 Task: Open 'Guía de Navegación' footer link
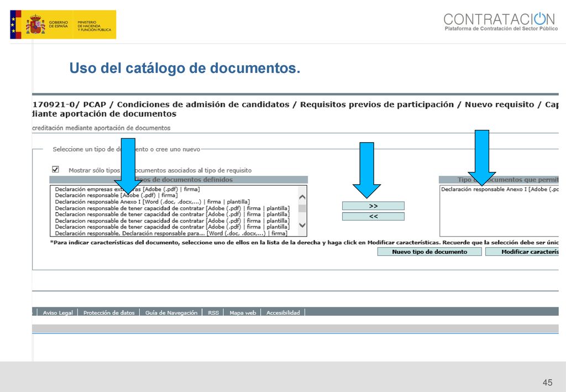[171, 312]
